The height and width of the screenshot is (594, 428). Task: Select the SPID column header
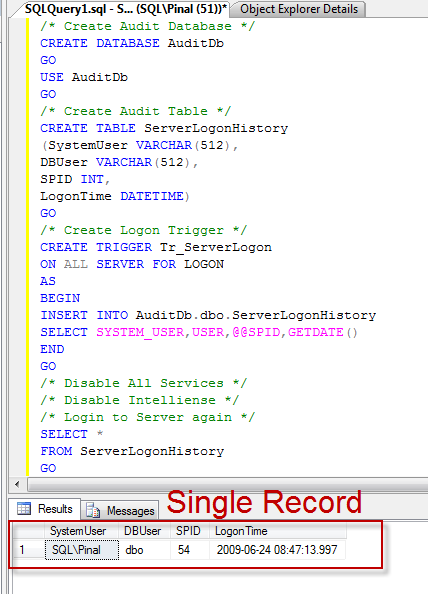coord(190,531)
